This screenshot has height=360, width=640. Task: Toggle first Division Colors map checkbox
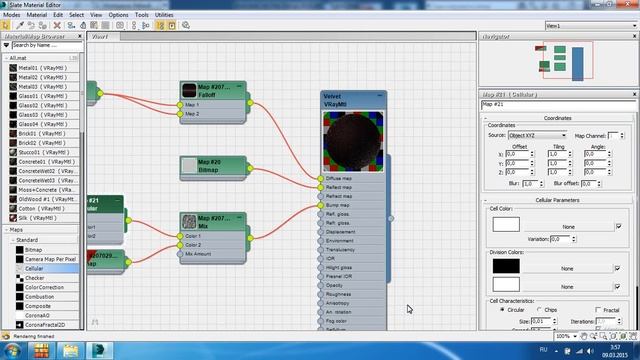click(618, 268)
